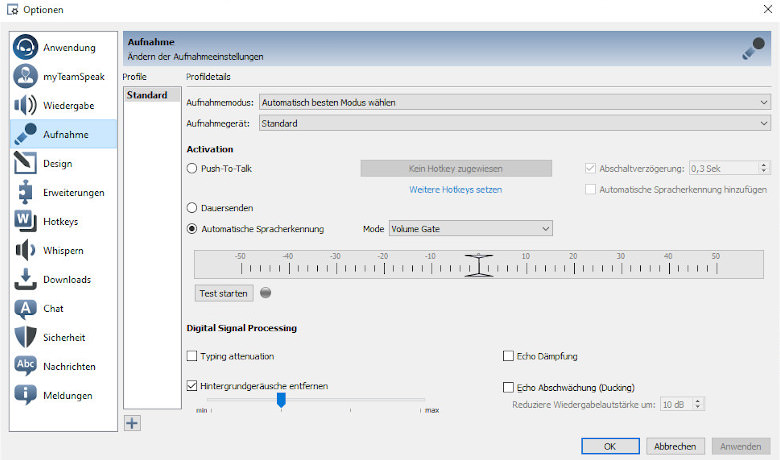Toggle the Abschaltverzögerung checkbox
Image resolution: width=780 pixels, height=460 pixels.
pos(590,169)
